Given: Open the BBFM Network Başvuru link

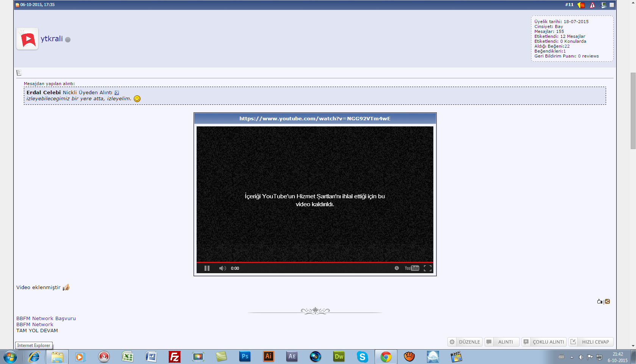Looking at the screenshot, I should point(46,319).
